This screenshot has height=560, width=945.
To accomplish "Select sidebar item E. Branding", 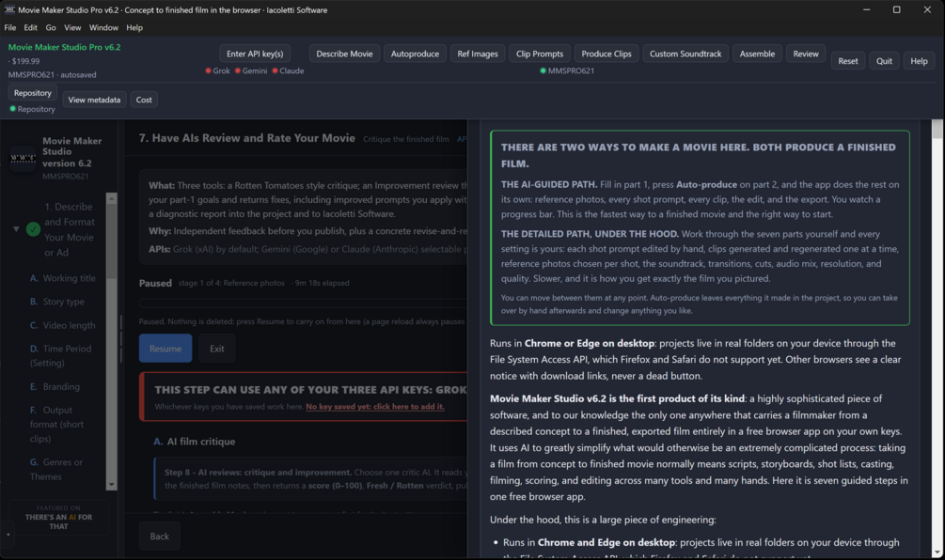I will coord(55,386).
